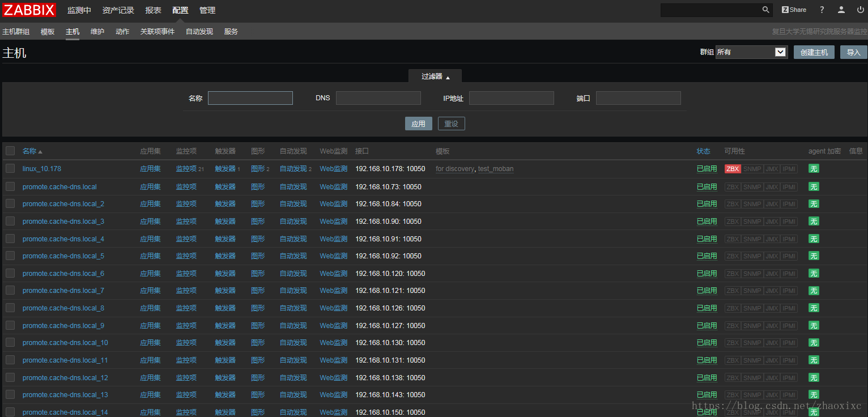Click the 导入 button
Viewport: 868px width, 417px height.
click(x=853, y=52)
